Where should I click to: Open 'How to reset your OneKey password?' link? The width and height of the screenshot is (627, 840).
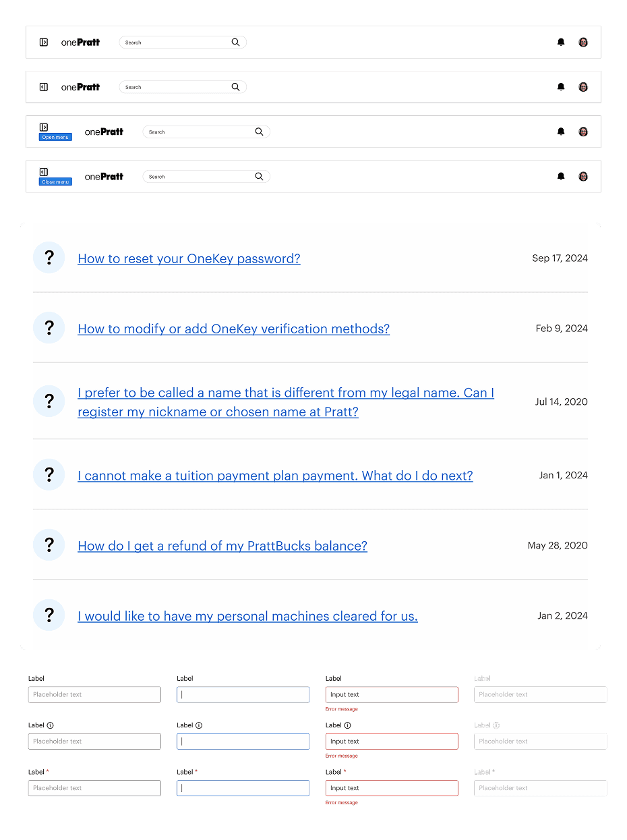(x=189, y=258)
